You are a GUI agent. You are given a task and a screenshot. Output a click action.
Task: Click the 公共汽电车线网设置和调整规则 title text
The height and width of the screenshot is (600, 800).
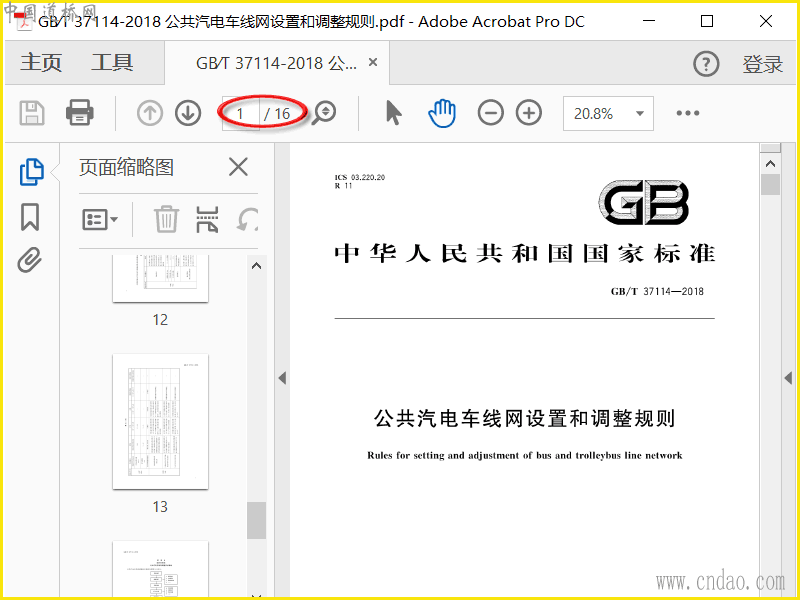click(524, 418)
